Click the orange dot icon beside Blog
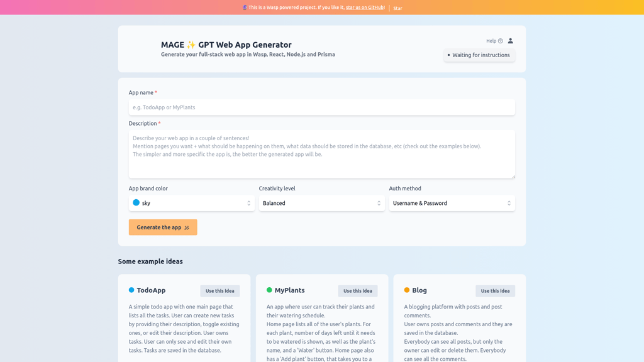Screen dimensions: 644x362 (408, 290)
